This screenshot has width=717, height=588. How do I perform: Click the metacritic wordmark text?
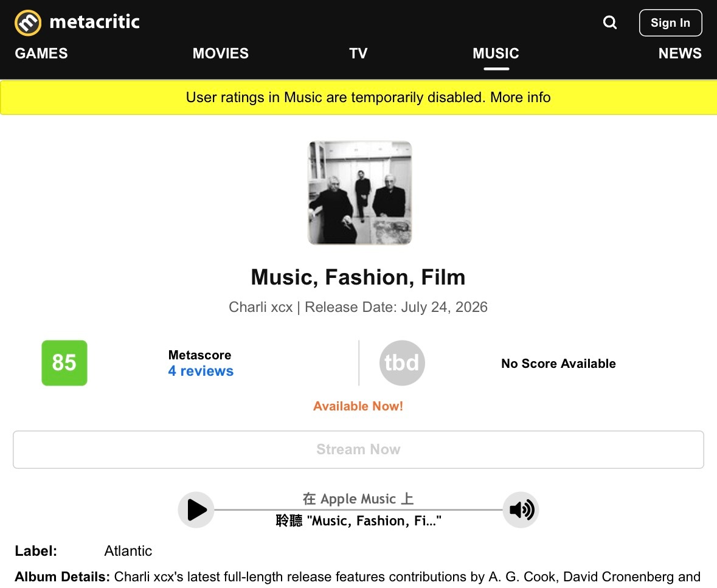point(95,22)
